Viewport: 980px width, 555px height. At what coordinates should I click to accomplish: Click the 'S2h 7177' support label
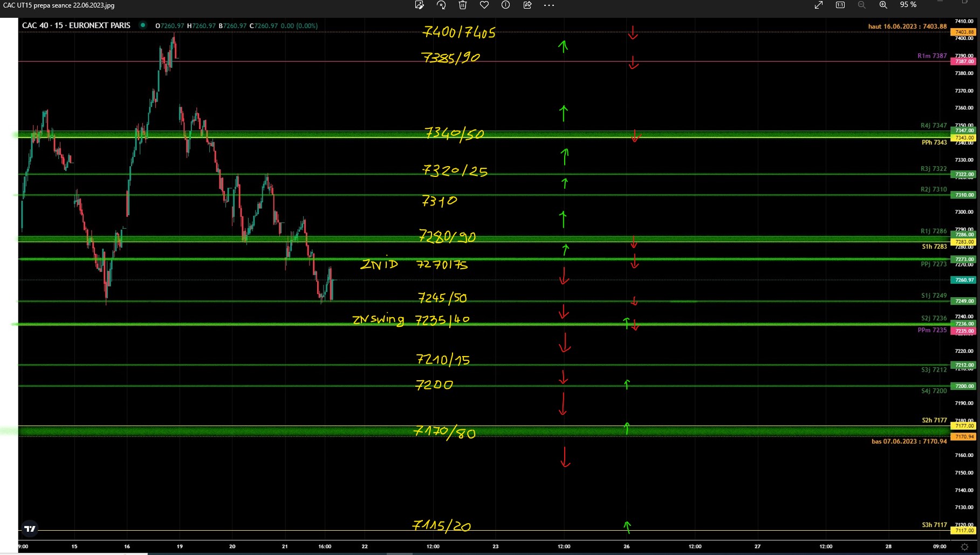pyautogui.click(x=934, y=420)
